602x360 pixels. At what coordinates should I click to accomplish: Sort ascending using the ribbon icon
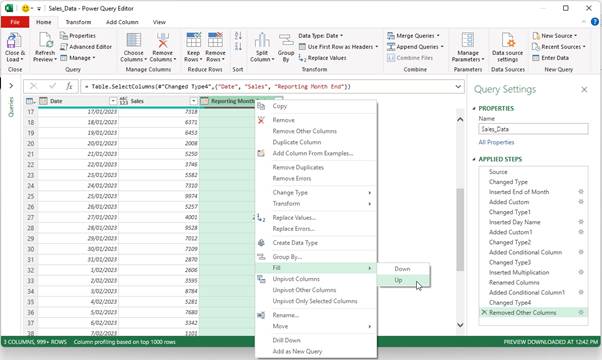coord(238,36)
